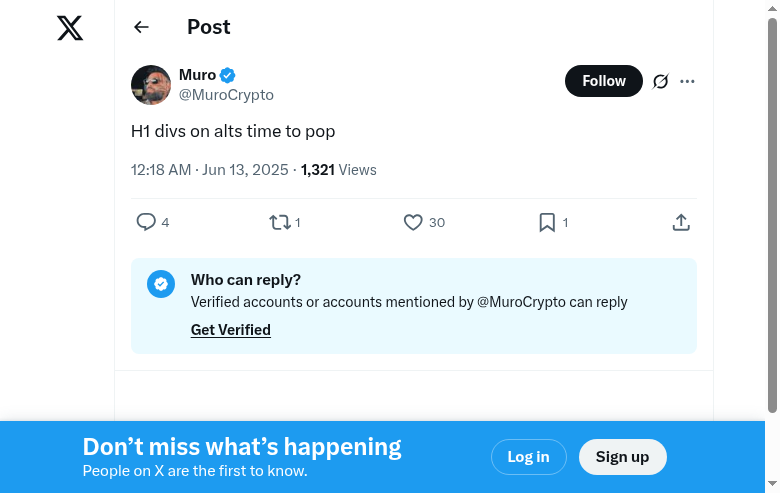Image resolution: width=780 pixels, height=493 pixels.
Task: Click the Grok explain icon
Action: pos(660,81)
